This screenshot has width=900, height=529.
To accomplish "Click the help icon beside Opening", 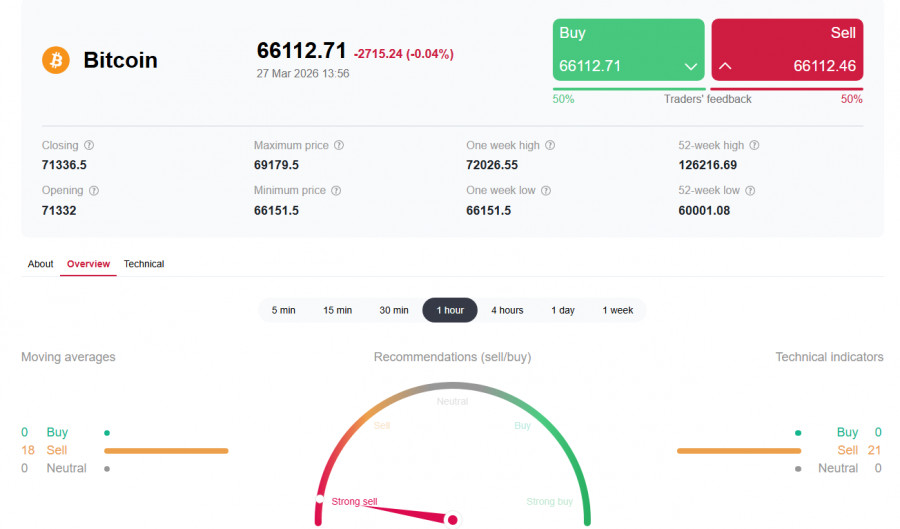I will (94, 190).
